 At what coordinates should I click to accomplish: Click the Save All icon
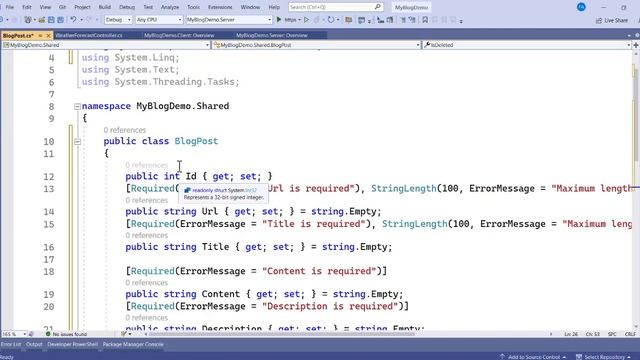60,20
